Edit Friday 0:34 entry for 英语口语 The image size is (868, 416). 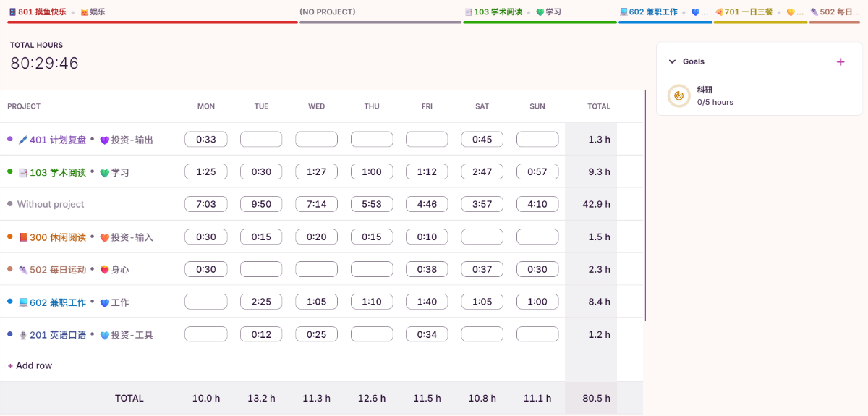pyautogui.click(x=427, y=334)
